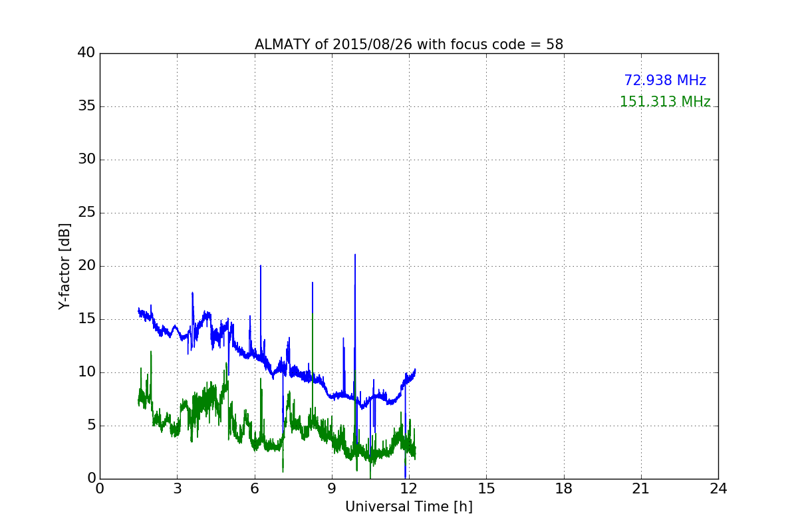This screenshot has width=798, height=532.
Task: Click x-axis tick label 21
Action: (x=641, y=489)
